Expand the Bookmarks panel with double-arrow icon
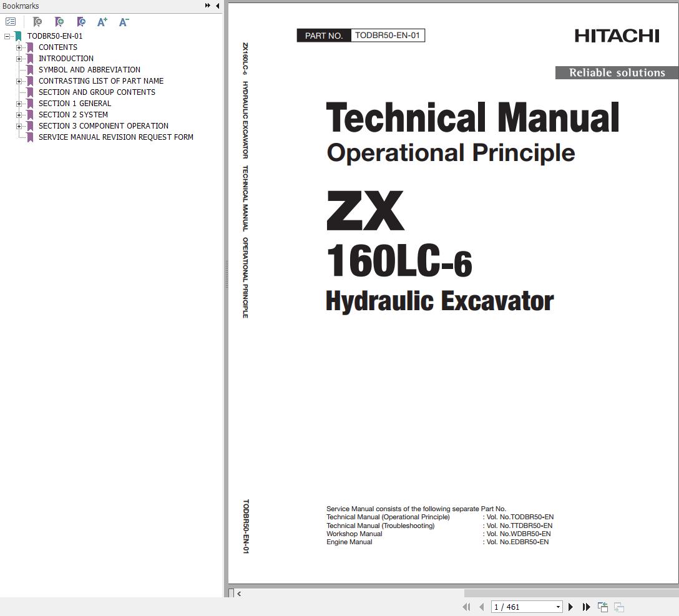The width and height of the screenshot is (679, 616). pos(207,6)
